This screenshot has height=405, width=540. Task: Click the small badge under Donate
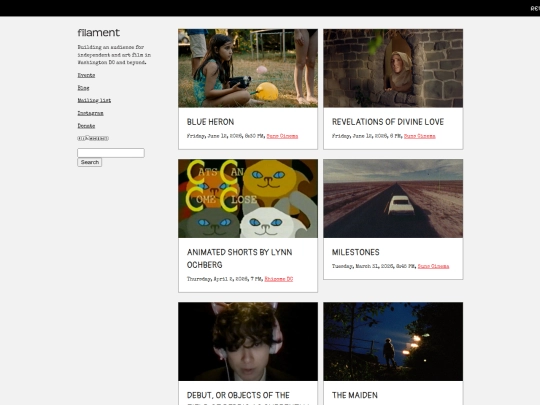(x=93, y=138)
